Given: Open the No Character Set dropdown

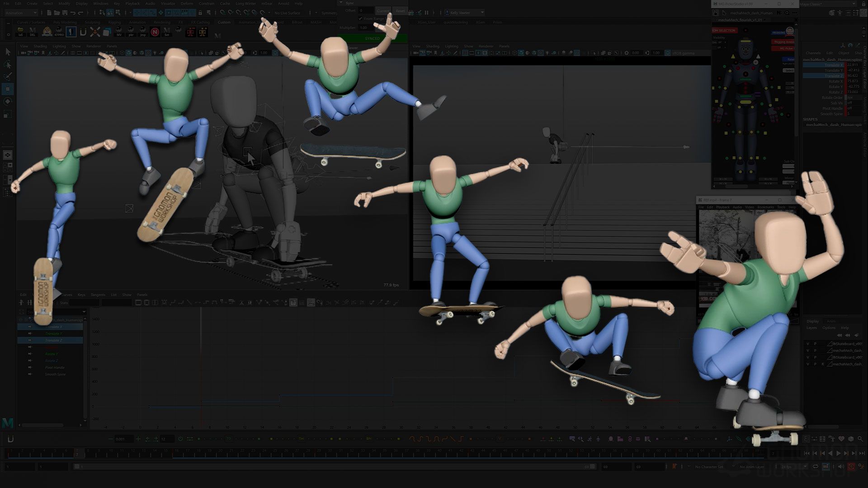Looking at the screenshot, I should [709, 466].
